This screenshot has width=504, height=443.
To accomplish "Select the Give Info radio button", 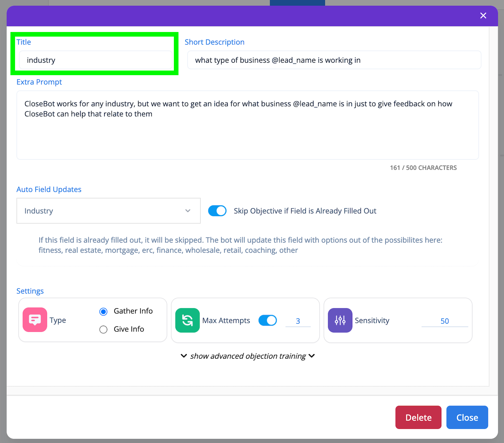I will pyautogui.click(x=103, y=330).
